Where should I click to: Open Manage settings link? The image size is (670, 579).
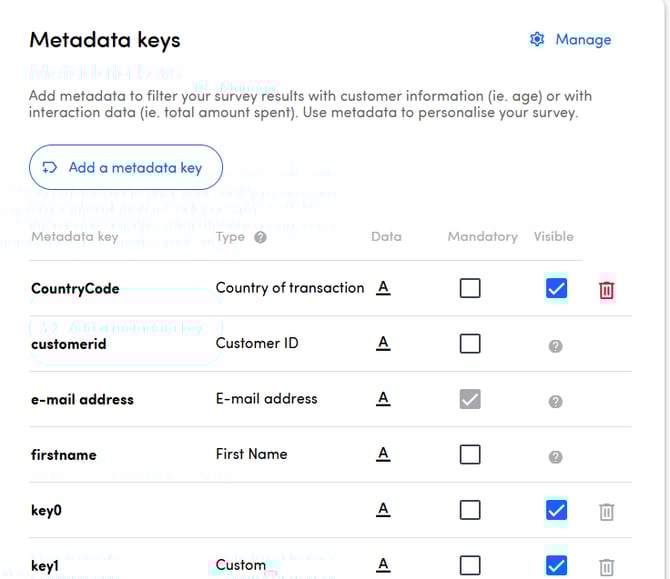click(570, 40)
